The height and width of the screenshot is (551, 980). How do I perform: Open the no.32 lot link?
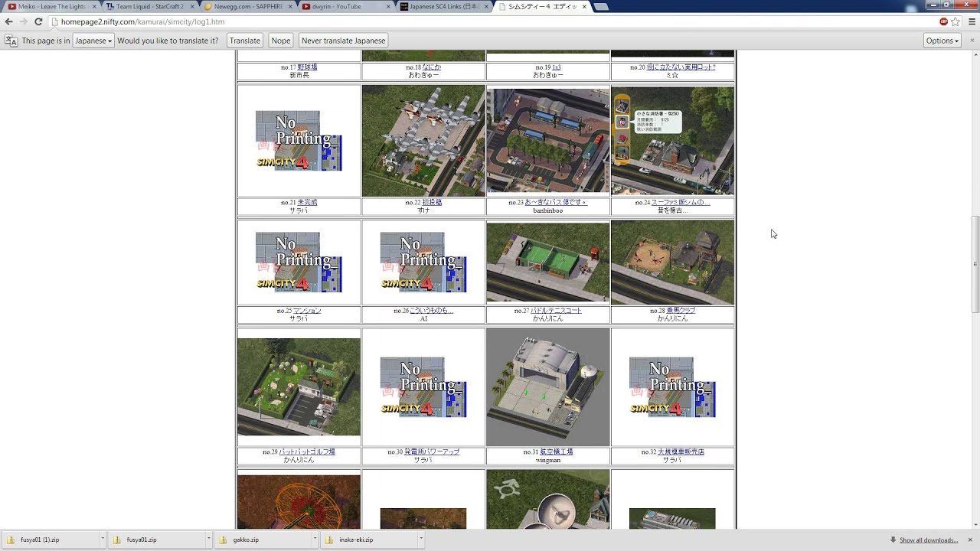[681, 452]
